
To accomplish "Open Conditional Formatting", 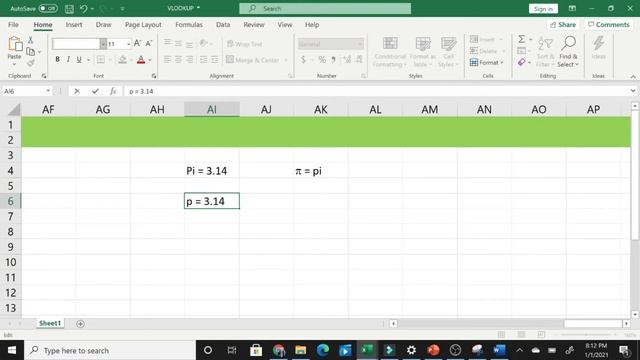I will (390, 52).
